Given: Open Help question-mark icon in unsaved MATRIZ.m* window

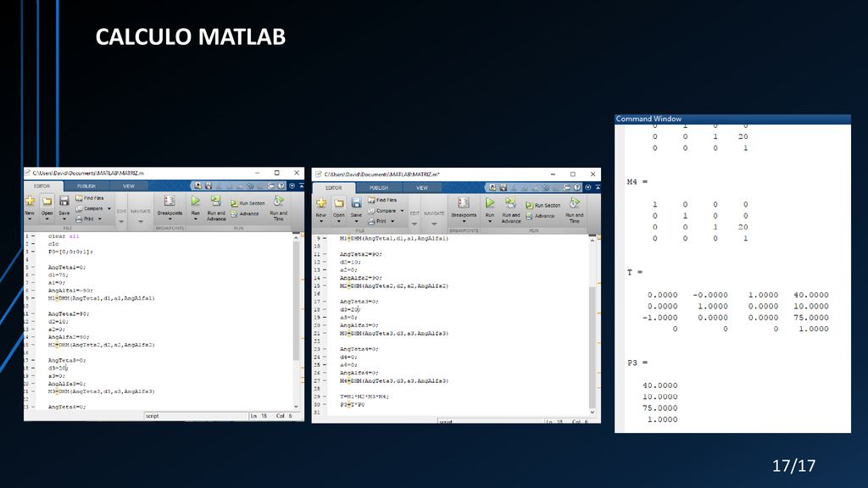Looking at the screenshot, I should (576, 187).
